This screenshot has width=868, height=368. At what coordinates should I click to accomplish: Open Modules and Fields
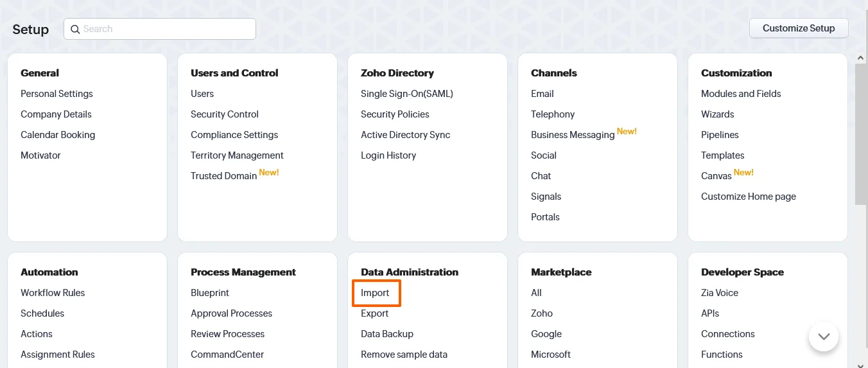tap(741, 94)
